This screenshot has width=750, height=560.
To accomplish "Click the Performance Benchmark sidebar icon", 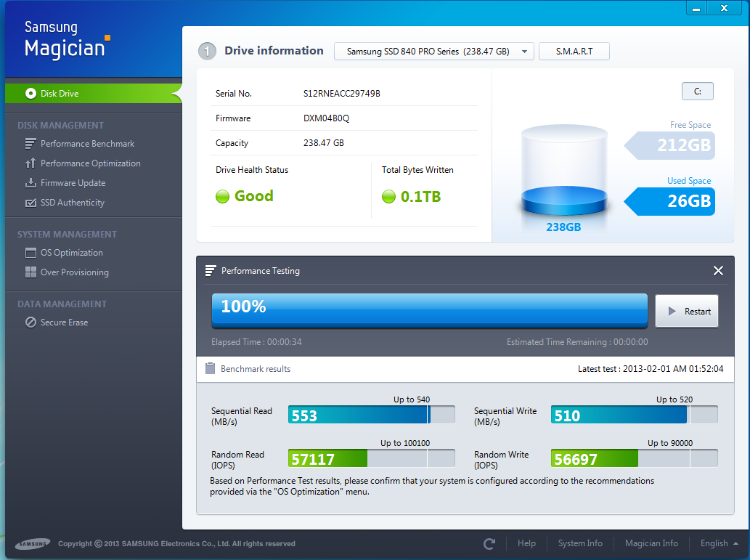I will (30, 144).
